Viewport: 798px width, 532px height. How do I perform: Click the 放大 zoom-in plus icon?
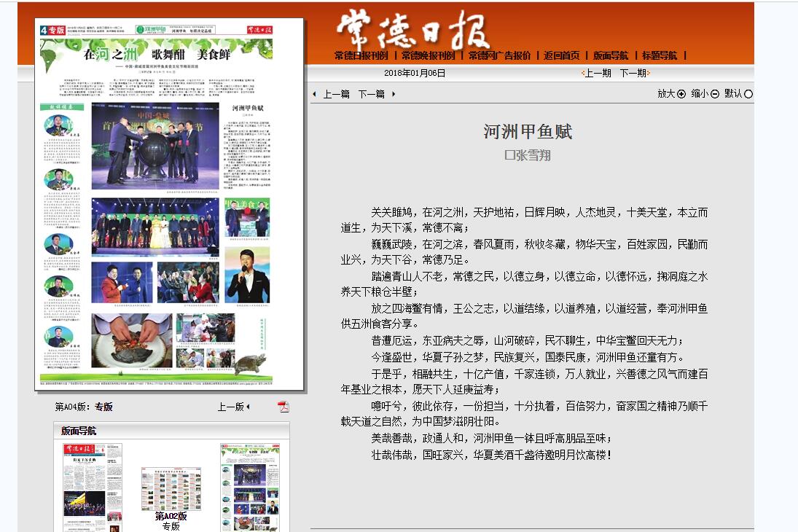coord(681,94)
